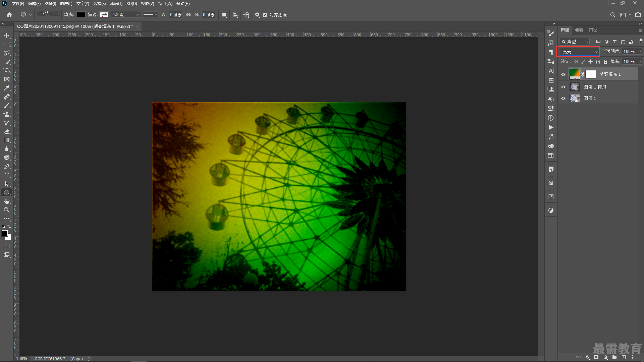
Task: Open the shape gear settings
Action: (x=257, y=15)
